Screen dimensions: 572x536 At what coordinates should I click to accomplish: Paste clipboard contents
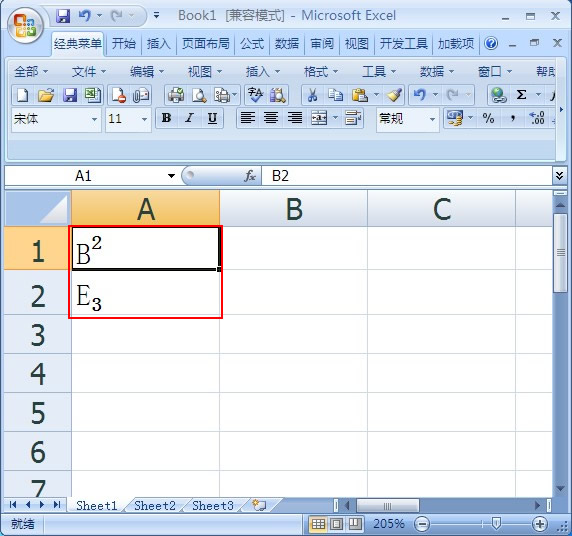pos(360,95)
